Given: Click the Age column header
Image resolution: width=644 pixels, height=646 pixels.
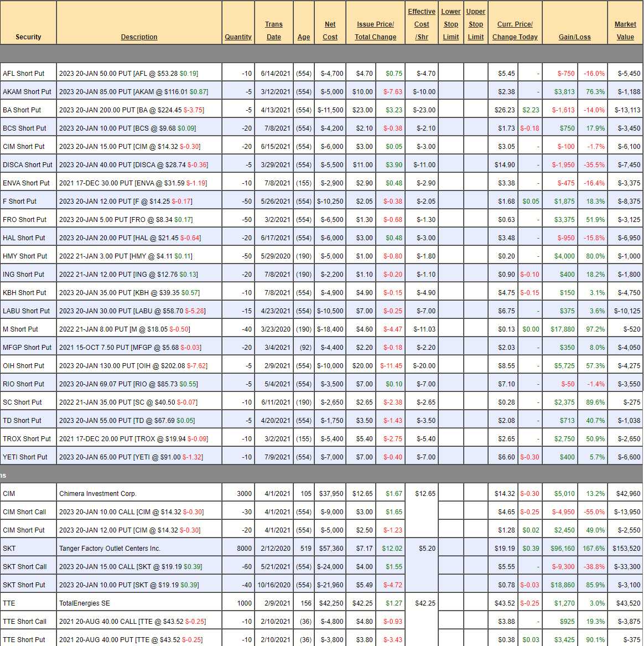Looking at the screenshot, I should 304,37.
